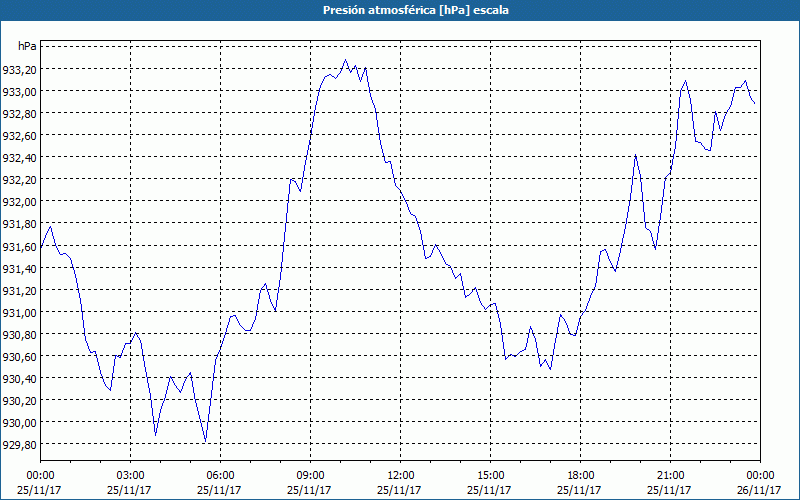
Task: Select the 932,60 y-axis label
Action: coord(19,135)
